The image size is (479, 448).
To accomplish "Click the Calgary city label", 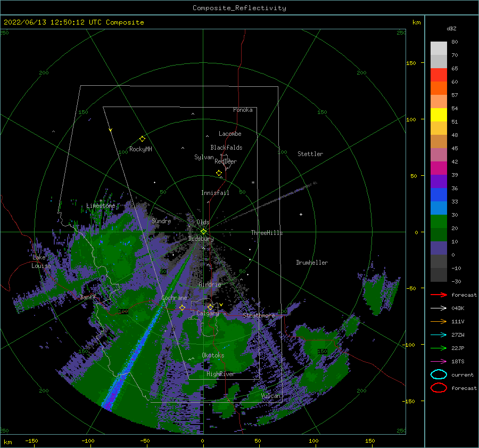I will 208,313.
